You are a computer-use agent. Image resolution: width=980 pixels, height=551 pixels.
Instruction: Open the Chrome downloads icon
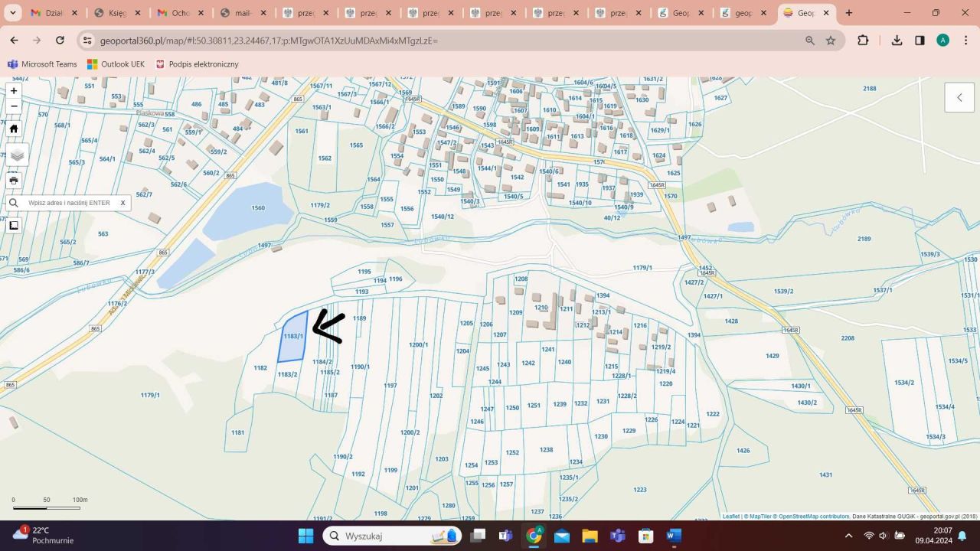click(x=897, y=41)
